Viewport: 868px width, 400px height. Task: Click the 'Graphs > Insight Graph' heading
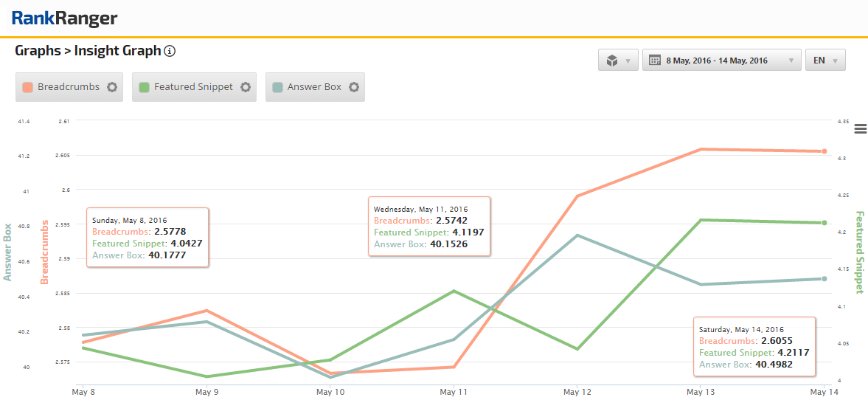tap(88, 51)
